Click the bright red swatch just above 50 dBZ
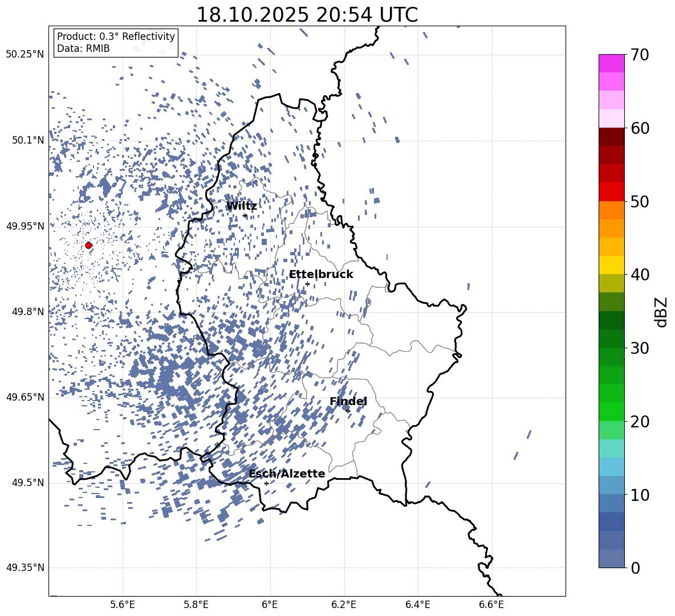The image size is (675, 616). coord(611,192)
